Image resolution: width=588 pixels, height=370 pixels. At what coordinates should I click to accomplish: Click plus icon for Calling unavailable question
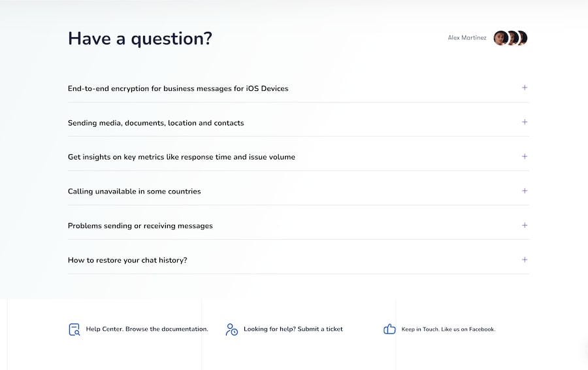pyautogui.click(x=525, y=191)
